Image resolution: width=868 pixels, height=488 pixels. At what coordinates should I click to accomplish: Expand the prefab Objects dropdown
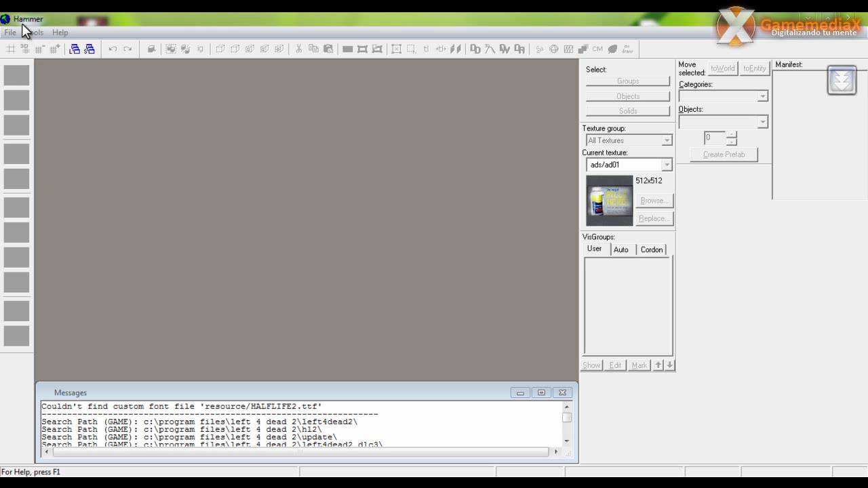pyautogui.click(x=762, y=122)
